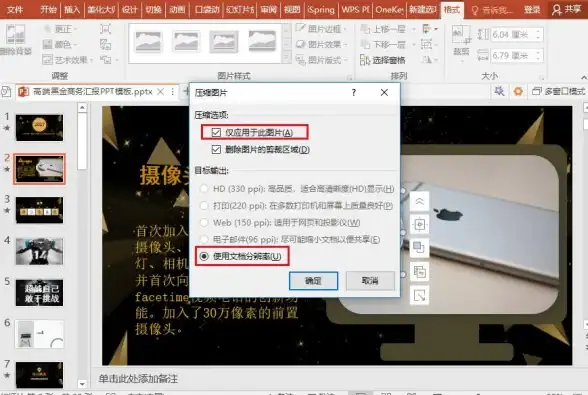Apply the fourth picture style thumbnail

pyautogui.click(x=262, y=41)
